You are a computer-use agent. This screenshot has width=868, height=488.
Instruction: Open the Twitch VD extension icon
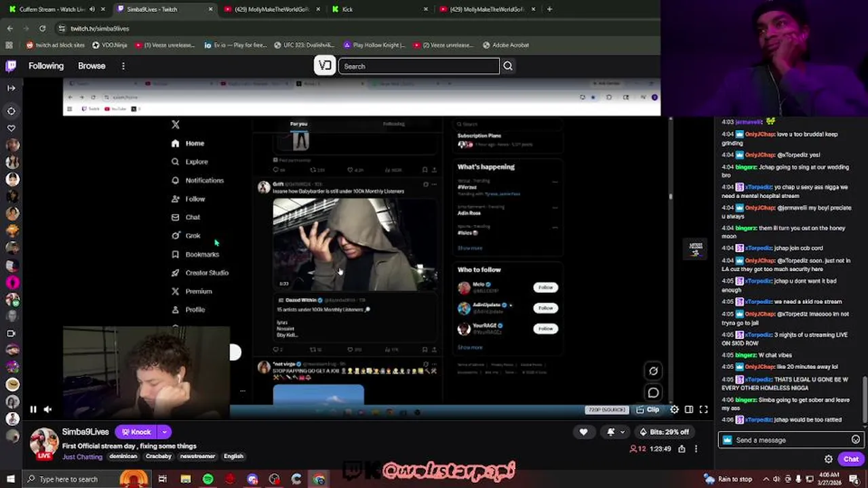[x=325, y=66]
